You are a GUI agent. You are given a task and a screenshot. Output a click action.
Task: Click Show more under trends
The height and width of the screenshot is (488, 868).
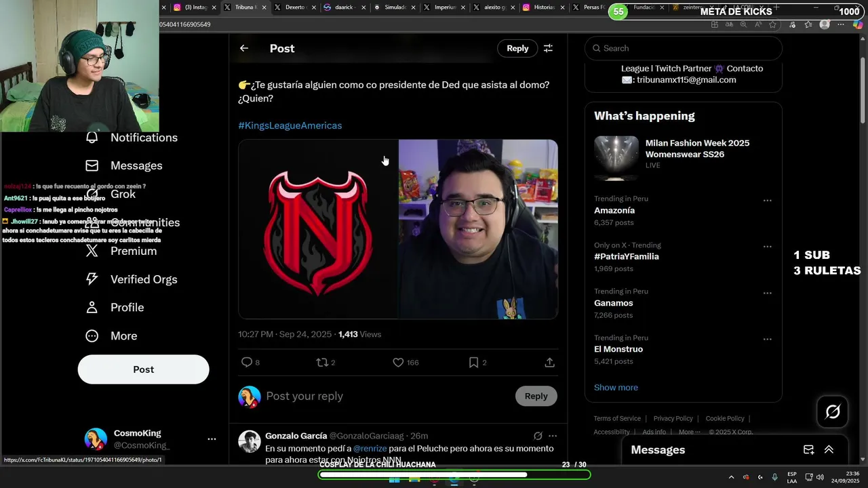tap(616, 388)
